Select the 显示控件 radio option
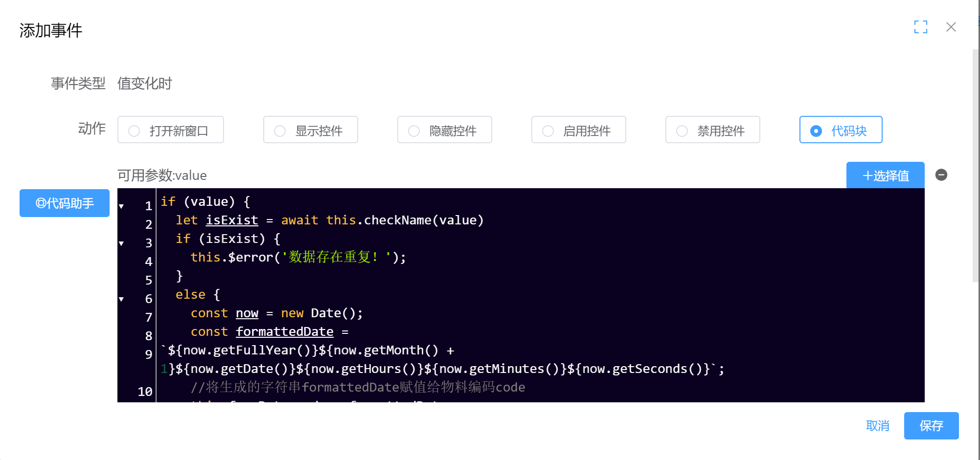Screen dimensions: 980x460 click(x=311, y=130)
